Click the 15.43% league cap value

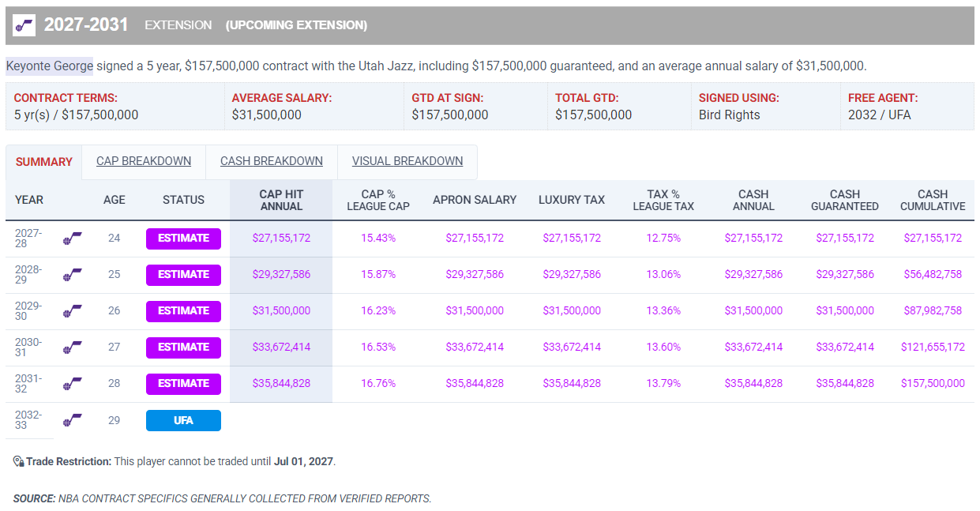click(x=378, y=238)
